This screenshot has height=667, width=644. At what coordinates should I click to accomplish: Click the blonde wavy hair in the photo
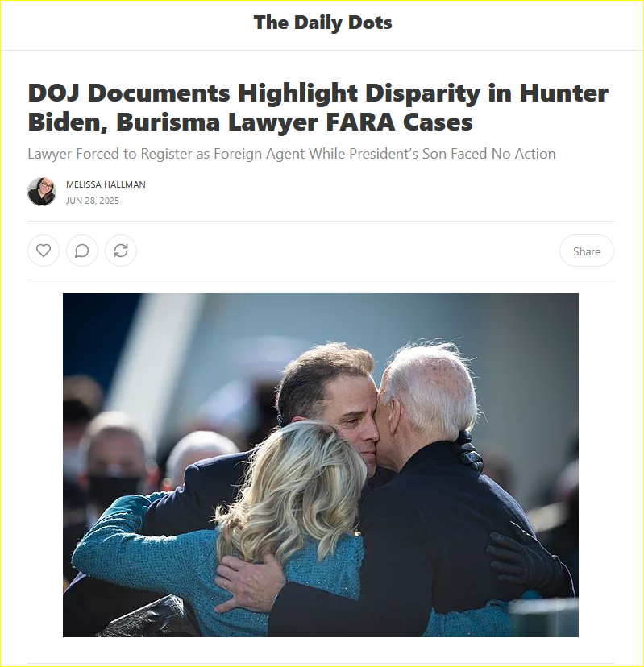(x=293, y=489)
